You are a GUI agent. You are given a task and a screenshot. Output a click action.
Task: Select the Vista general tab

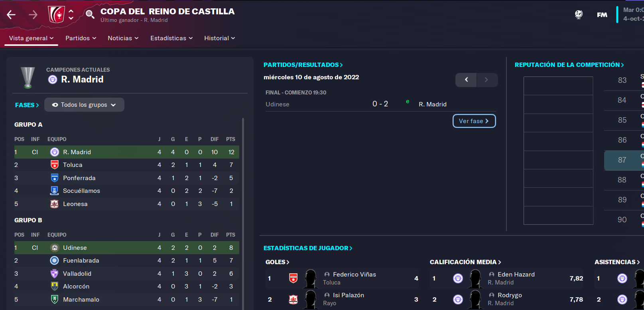point(31,38)
